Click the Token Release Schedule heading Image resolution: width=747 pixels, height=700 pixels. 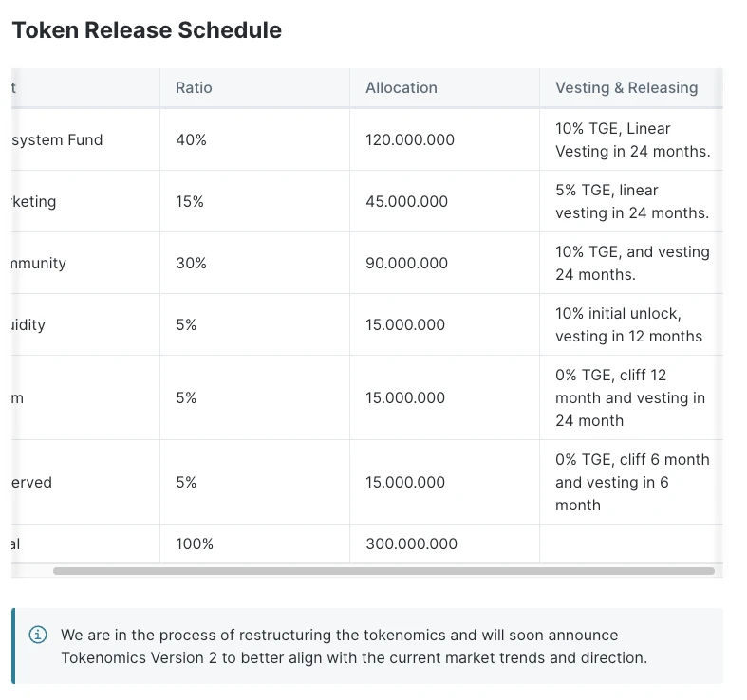pyautogui.click(x=146, y=29)
